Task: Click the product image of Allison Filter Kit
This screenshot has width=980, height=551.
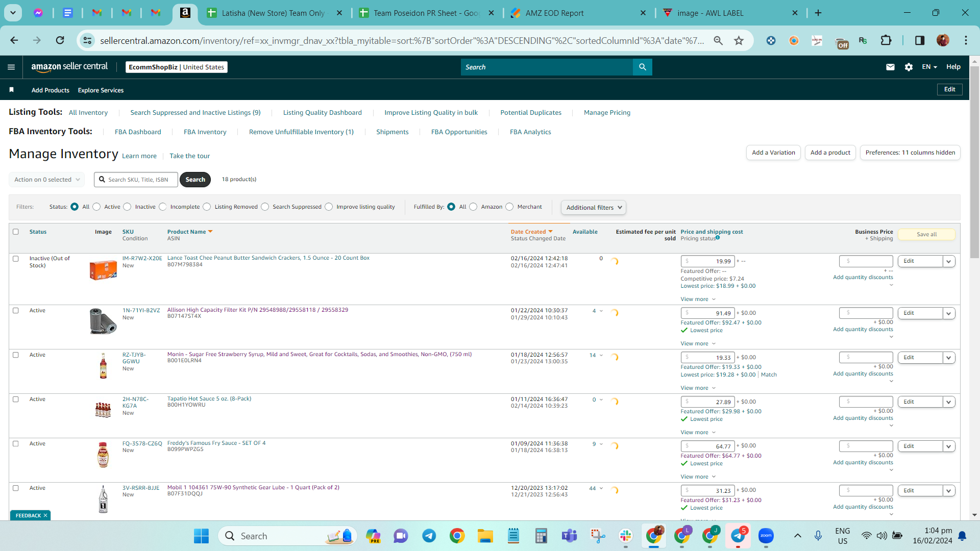Action: (103, 321)
